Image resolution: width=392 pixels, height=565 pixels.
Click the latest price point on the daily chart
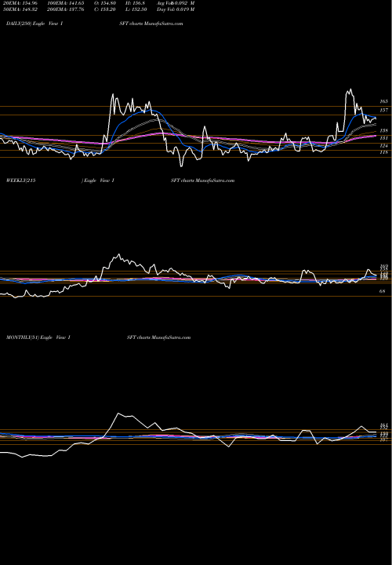(x=376, y=118)
